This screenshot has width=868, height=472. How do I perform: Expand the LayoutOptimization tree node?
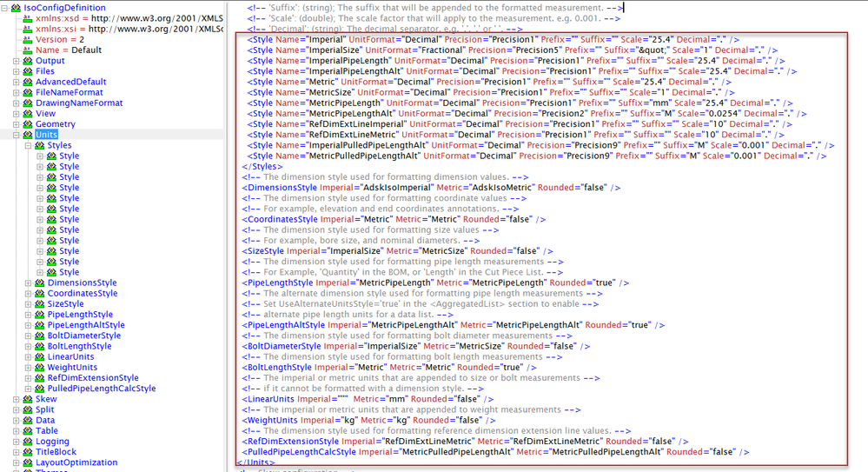coord(16,462)
